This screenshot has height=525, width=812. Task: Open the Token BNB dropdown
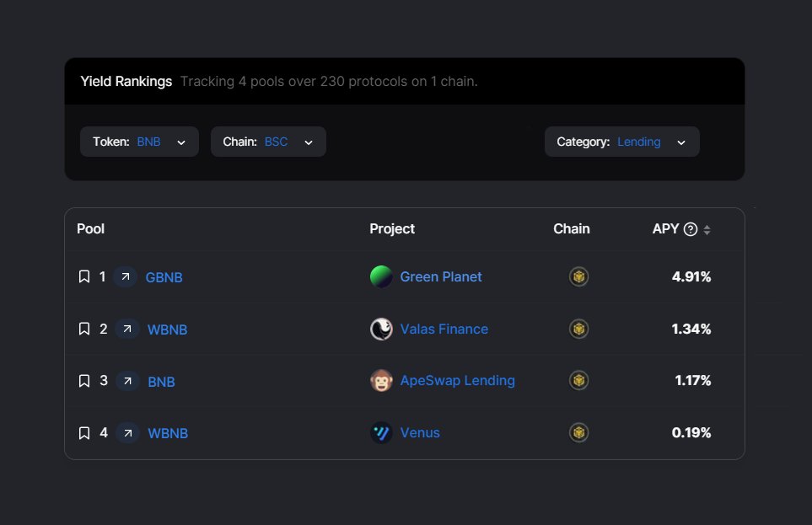(139, 142)
